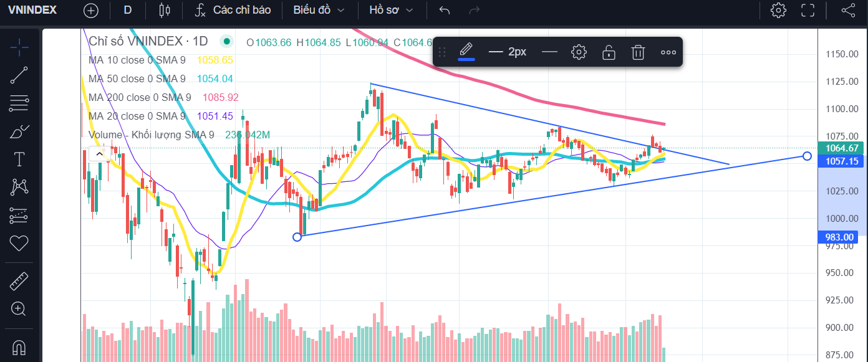Change the D time interval
The width and height of the screenshot is (868, 362).
coord(128,10)
